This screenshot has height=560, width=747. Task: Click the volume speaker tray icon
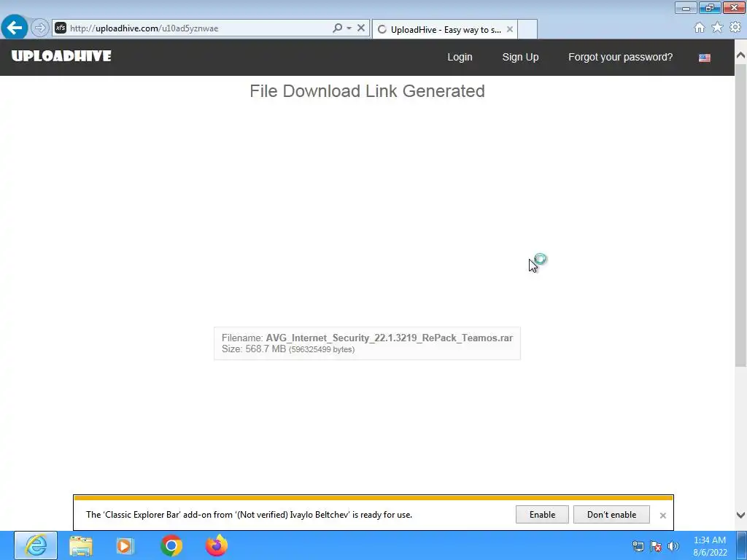673,546
